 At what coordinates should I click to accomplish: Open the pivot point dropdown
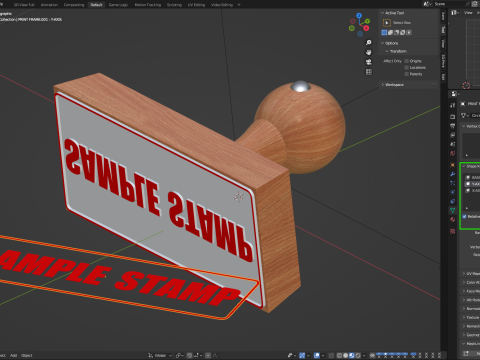[180, 355]
